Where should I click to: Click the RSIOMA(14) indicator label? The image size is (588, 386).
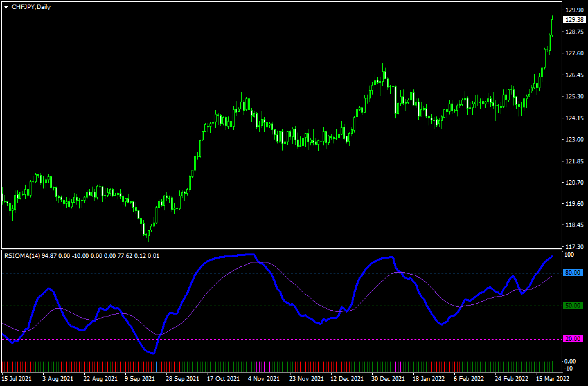click(21, 256)
